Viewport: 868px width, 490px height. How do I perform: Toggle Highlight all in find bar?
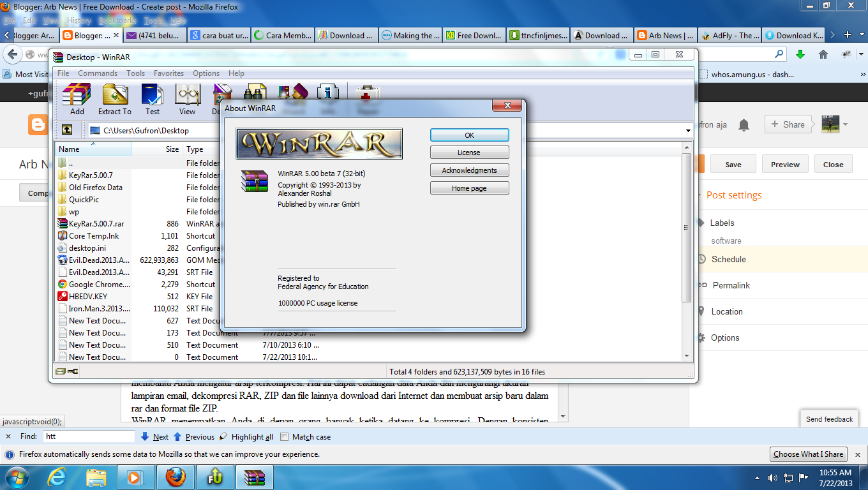tap(246, 437)
